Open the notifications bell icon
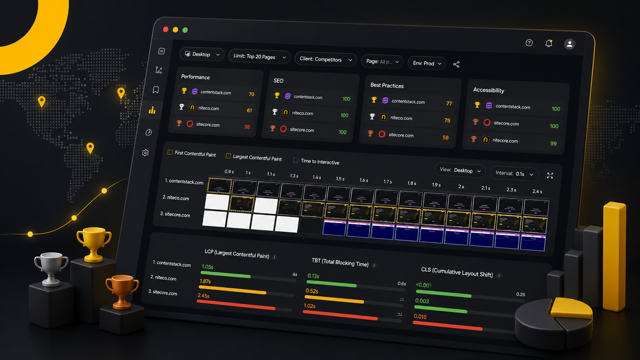The height and width of the screenshot is (360, 640). point(549,43)
